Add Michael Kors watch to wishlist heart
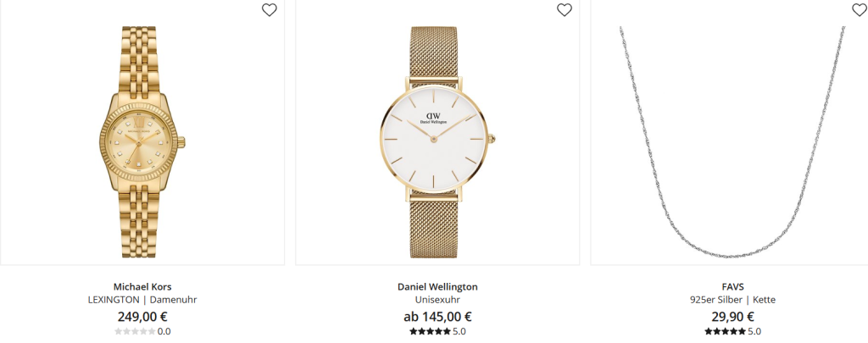868x343 pixels. pyautogui.click(x=269, y=10)
